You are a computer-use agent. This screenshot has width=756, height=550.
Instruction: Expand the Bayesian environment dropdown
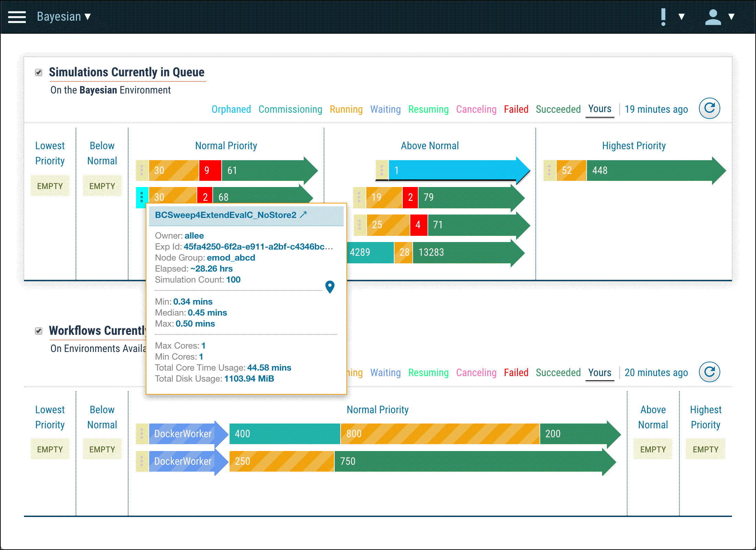[x=64, y=16]
